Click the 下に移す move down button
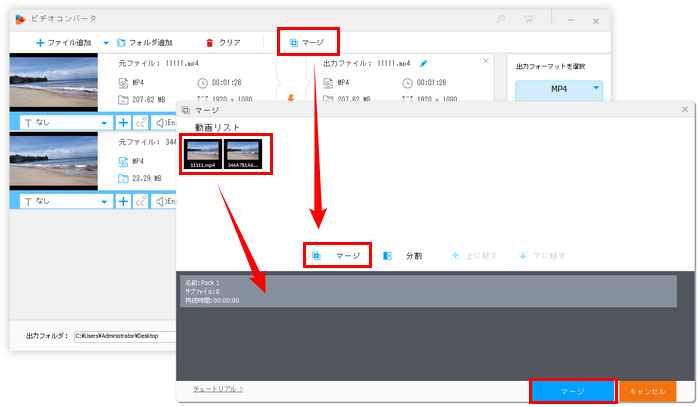This screenshot has width=700, height=407. (x=542, y=256)
